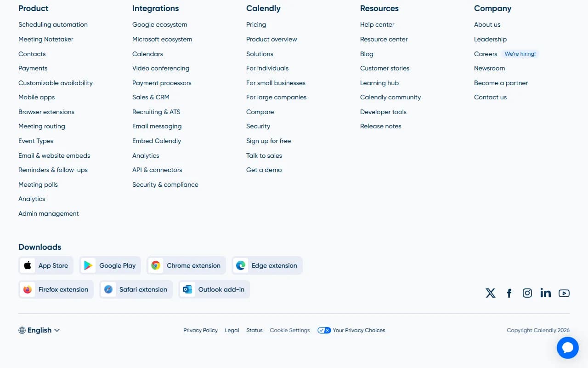588x368 pixels.
Task: Click the Firefox logo icon
Action: tap(28, 289)
